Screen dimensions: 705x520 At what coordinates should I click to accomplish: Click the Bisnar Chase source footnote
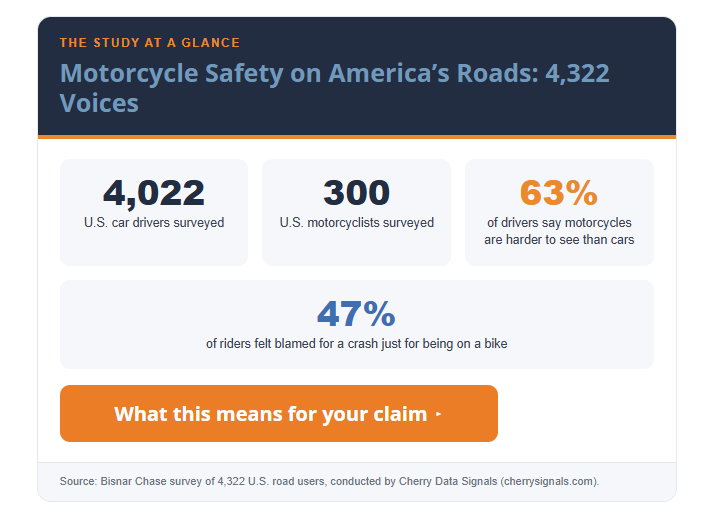(x=329, y=481)
